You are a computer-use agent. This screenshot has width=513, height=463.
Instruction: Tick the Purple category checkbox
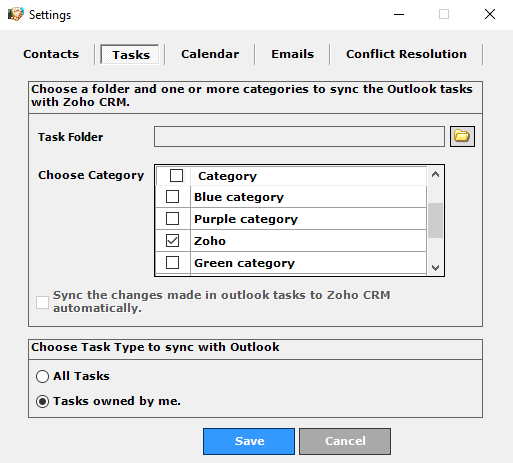pyautogui.click(x=172, y=219)
